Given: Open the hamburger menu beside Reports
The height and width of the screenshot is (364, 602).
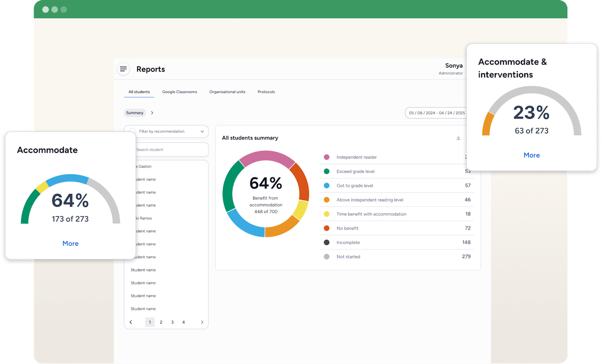Looking at the screenshot, I should (123, 69).
